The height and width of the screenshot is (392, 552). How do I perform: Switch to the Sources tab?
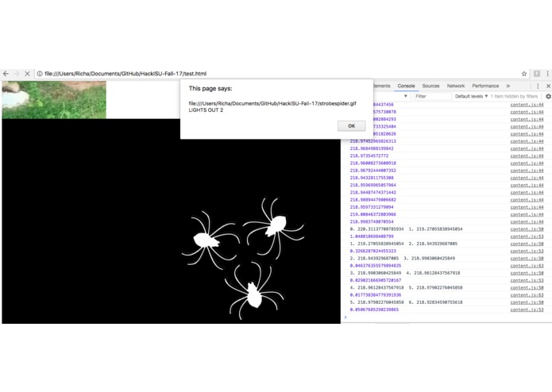coord(430,86)
